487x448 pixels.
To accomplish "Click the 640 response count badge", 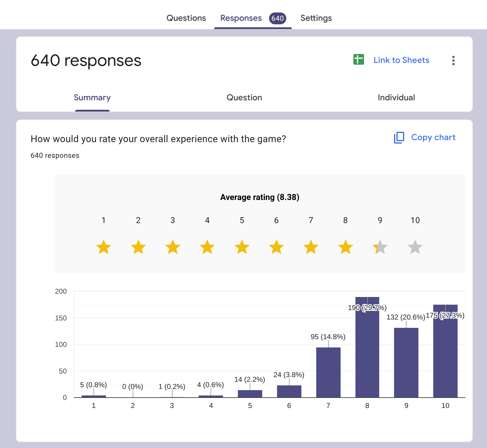I will click(277, 18).
